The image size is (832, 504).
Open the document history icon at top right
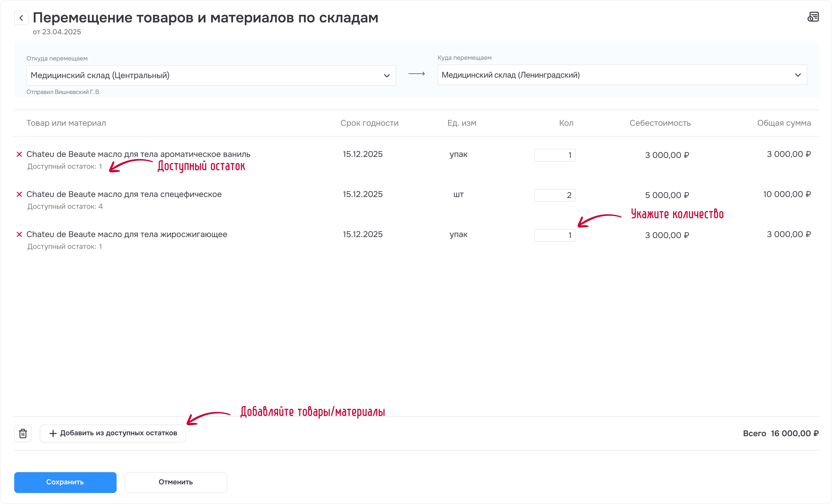click(813, 17)
